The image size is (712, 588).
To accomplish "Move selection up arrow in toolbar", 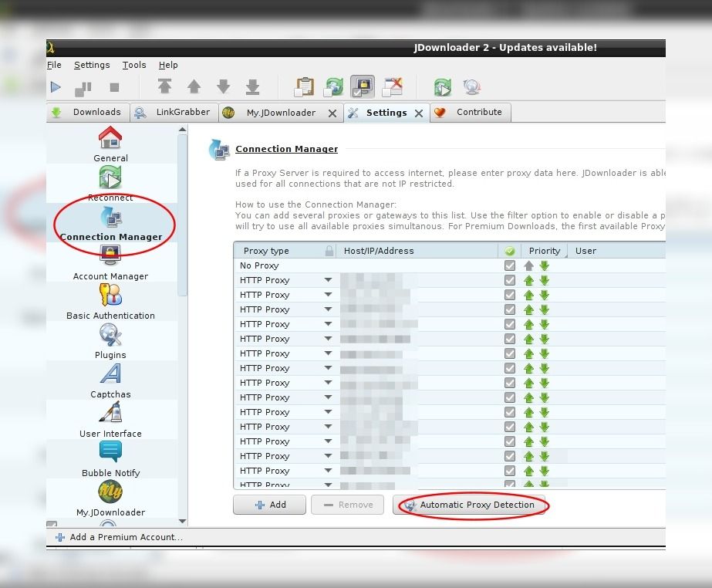I will pyautogui.click(x=194, y=86).
